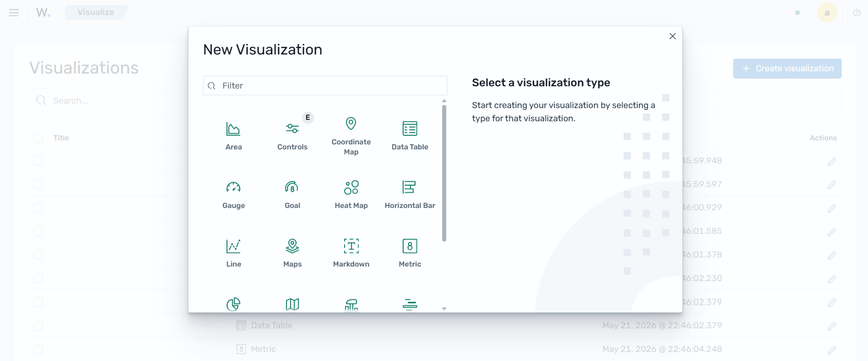Check the third visualization row checkbox
This screenshot has height=361, width=868.
[39, 208]
